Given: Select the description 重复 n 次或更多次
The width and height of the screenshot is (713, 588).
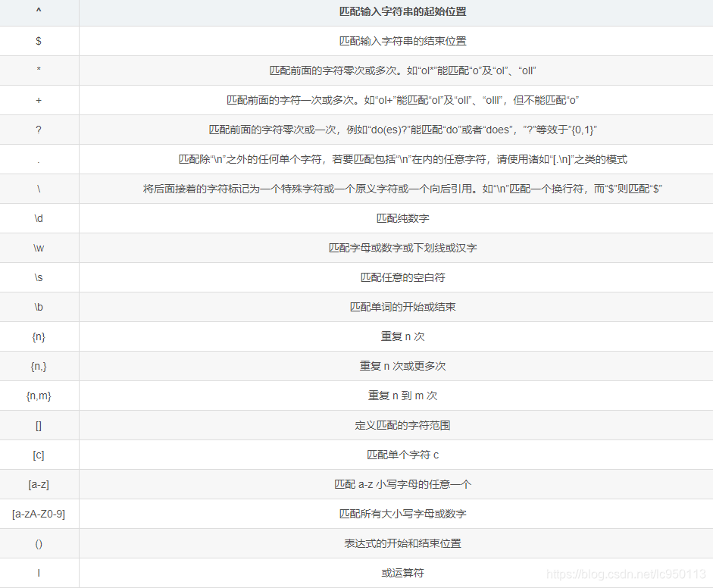Looking at the screenshot, I should [x=403, y=367].
